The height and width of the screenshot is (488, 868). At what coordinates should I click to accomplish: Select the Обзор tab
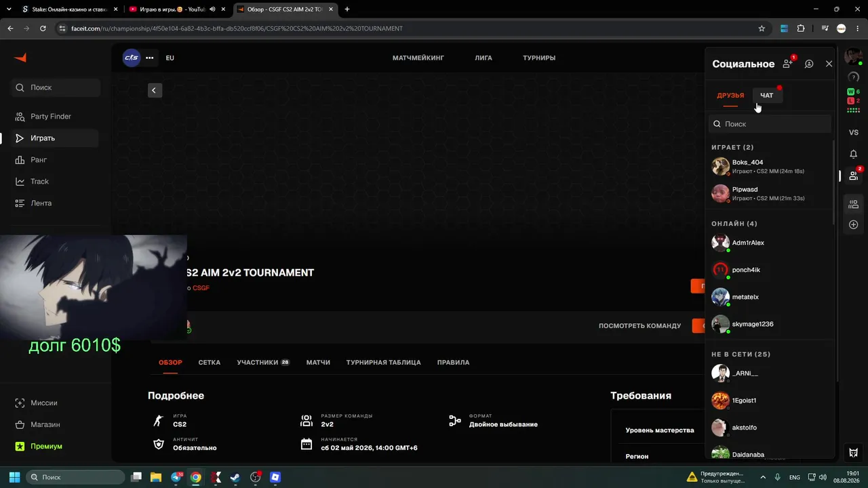coord(170,363)
